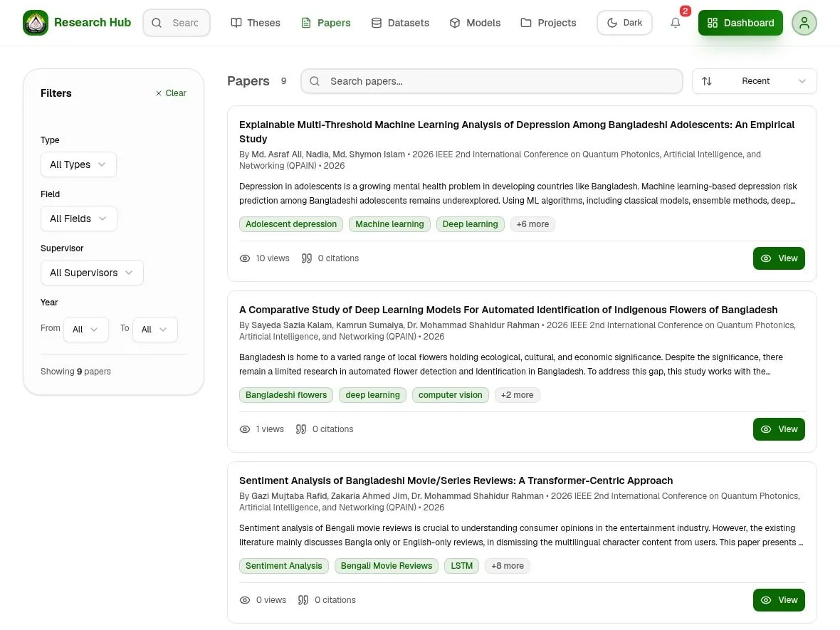This screenshot has height=630, width=840.
Task: Focus the header search box
Action: coord(177,23)
